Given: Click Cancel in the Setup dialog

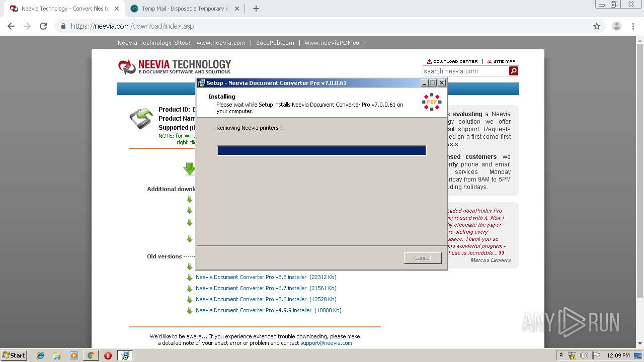Looking at the screenshot, I should (422, 258).
